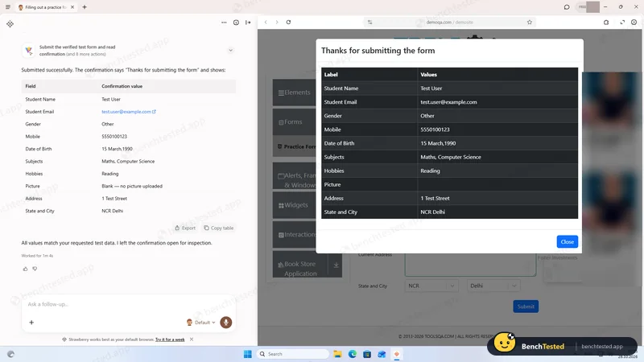Viewport: 644px width, 362px height.
Task: Select the Elements section in the sidebar
Action: coord(295,93)
